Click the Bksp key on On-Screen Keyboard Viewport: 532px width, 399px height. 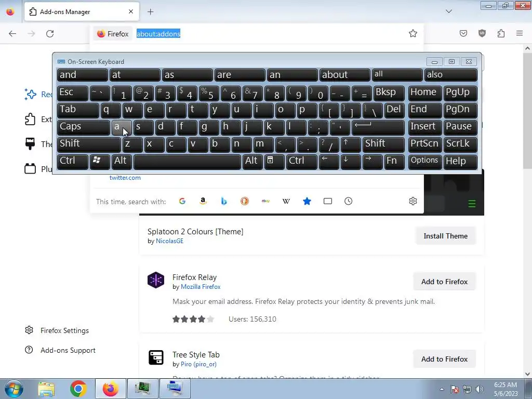tap(389, 92)
